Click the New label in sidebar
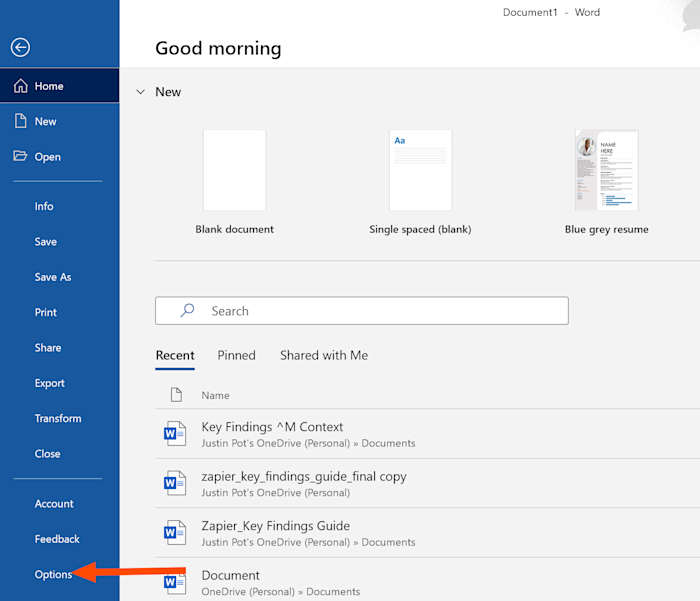 coord(46,121)
